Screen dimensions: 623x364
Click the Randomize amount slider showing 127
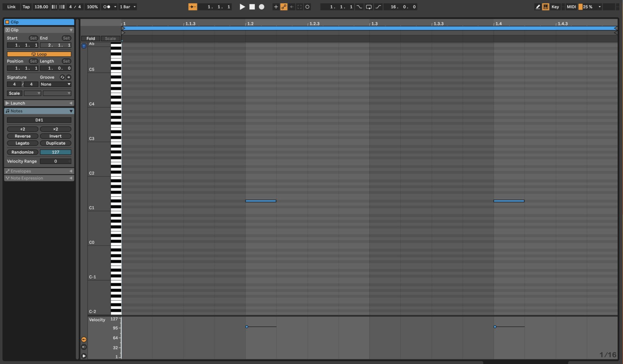(x=55, y=152)
